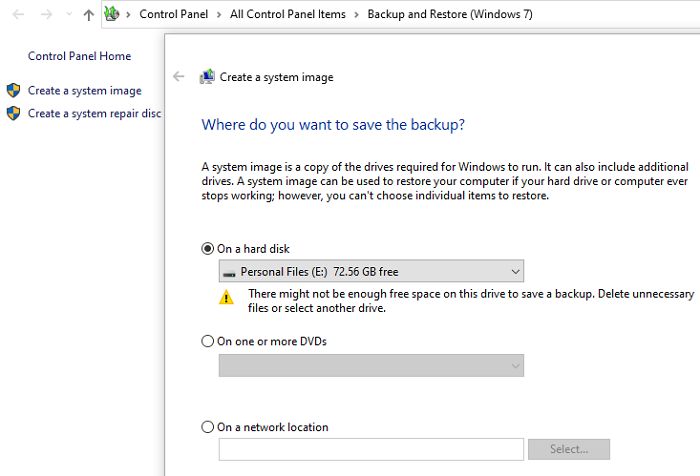Click the shield icon beside Create a system repair disc
Viewport: 700px width, 476px height.
click(14, 114)
